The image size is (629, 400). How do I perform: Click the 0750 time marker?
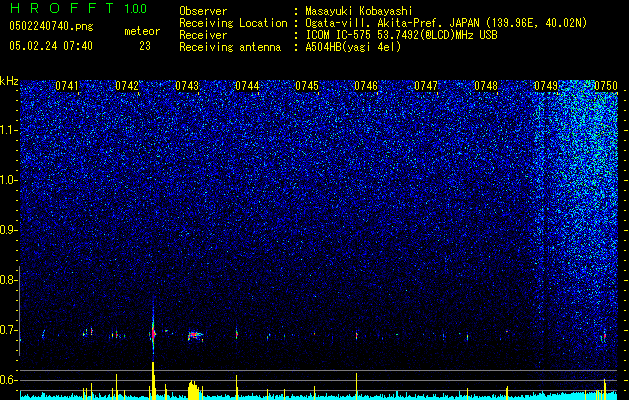606,86
